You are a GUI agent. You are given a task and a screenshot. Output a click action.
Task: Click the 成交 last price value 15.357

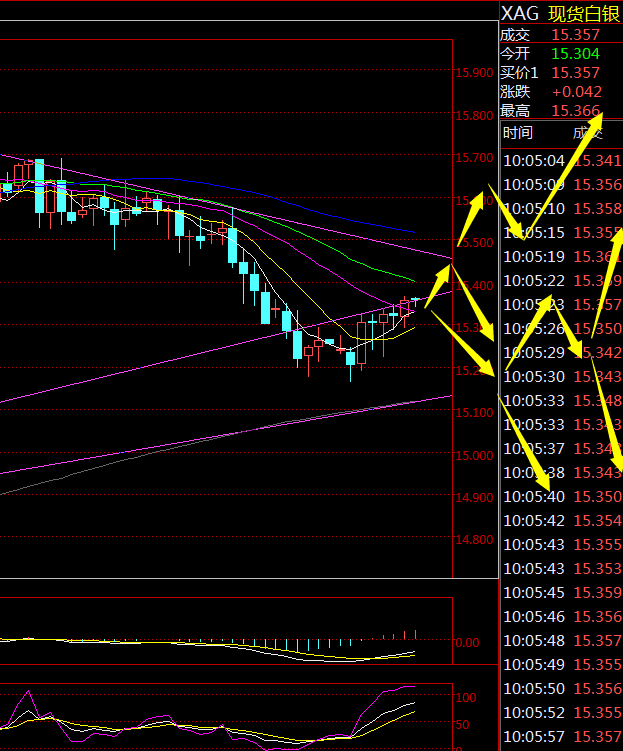576,34
